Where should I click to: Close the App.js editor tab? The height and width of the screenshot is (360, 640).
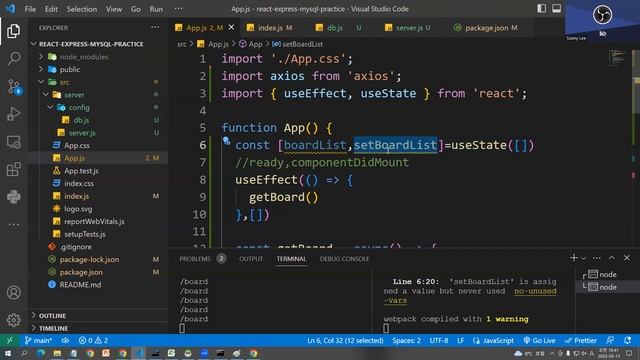[231, 27]
